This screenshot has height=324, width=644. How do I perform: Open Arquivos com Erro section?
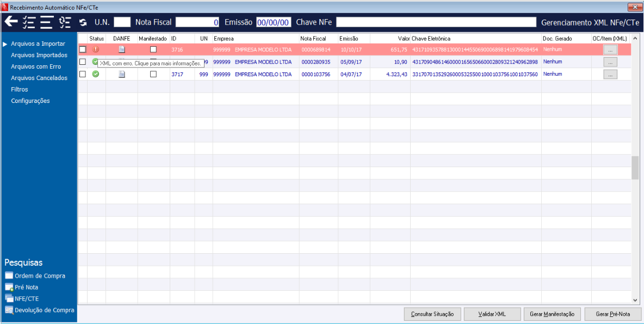click(x=36, y=66)
